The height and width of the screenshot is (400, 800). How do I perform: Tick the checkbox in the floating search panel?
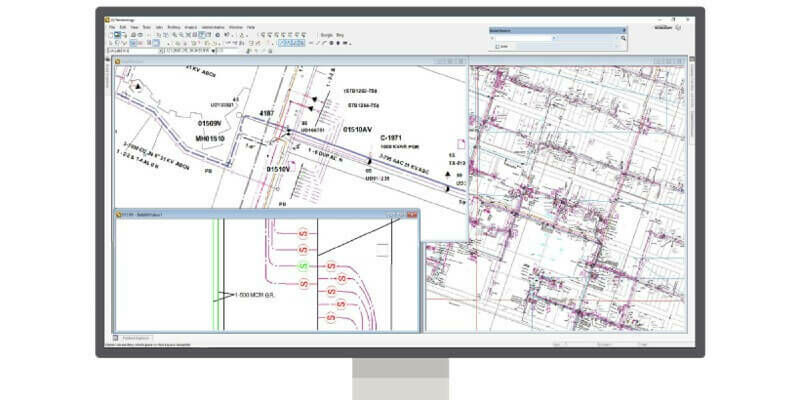pos(497,46)
